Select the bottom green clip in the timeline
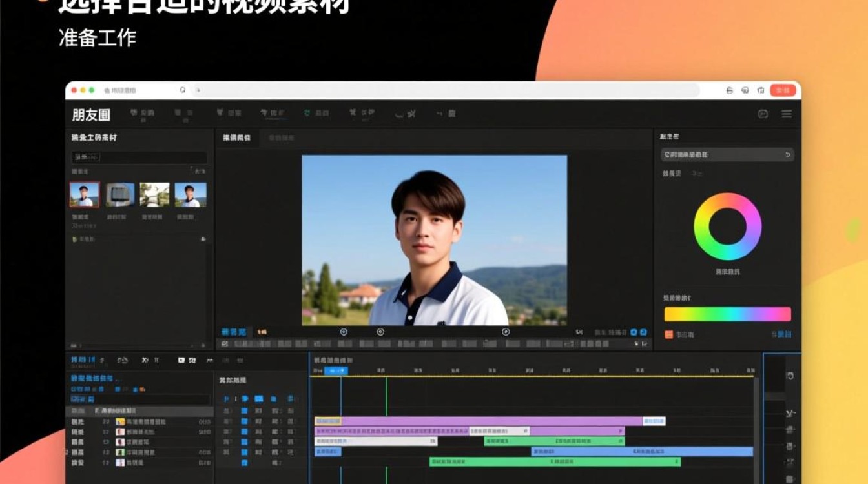Screen dimensions: 868x484 point(555,462)
